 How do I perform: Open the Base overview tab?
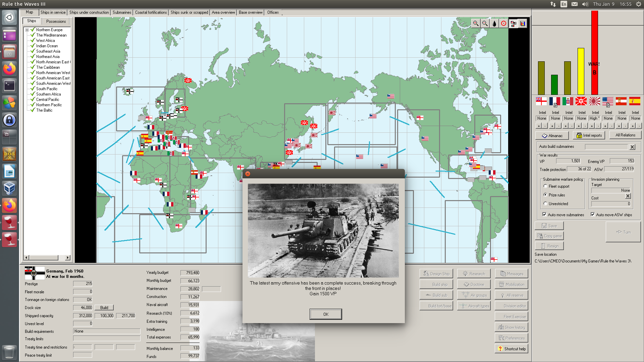pos(251,12)
